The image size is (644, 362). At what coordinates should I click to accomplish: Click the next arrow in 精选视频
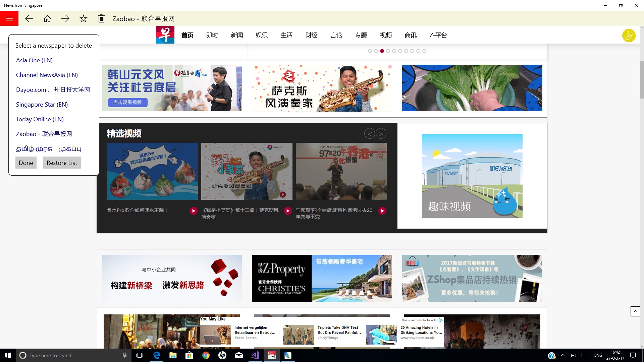pyautogui.click(x=381, y=134)
